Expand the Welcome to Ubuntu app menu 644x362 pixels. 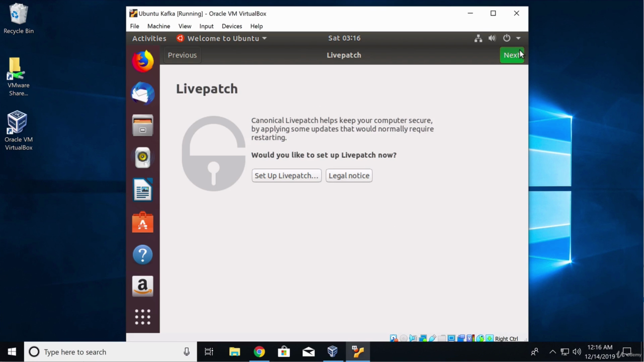(221, 38)
